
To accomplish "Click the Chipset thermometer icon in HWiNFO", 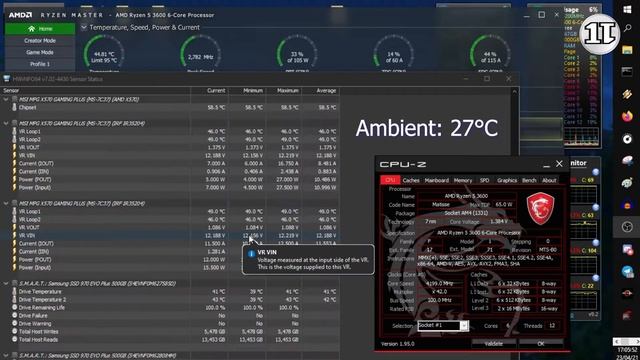I will pos(14,107).
